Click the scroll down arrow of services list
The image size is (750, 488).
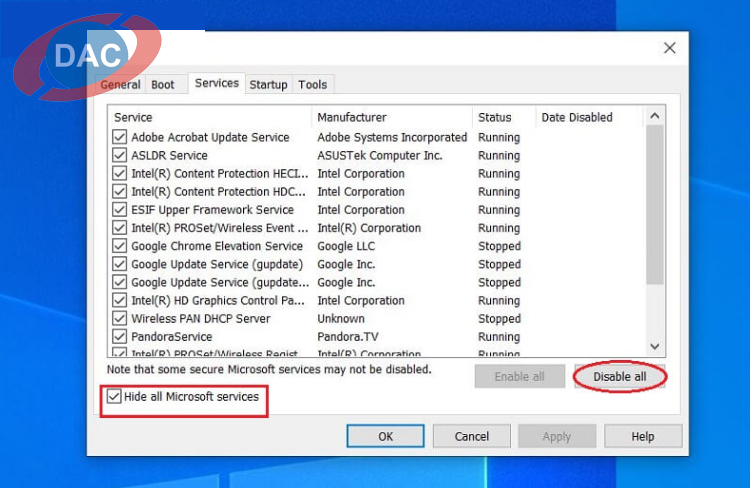click(655, 346)
